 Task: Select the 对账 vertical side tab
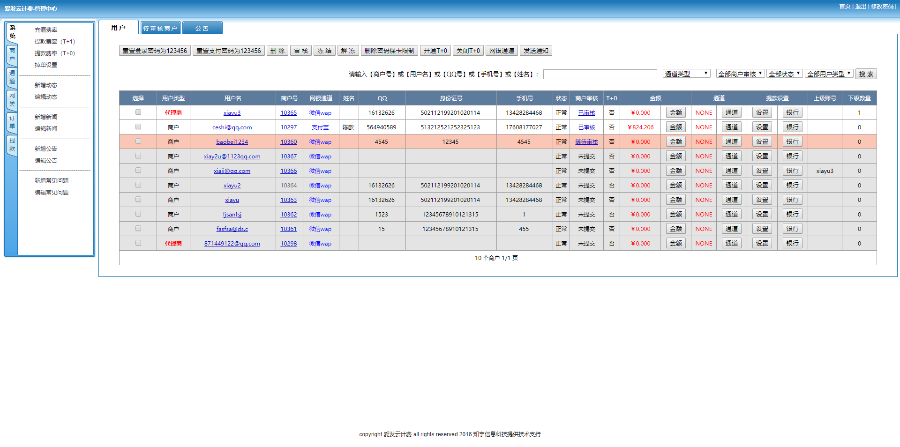[x=11, y=100]
